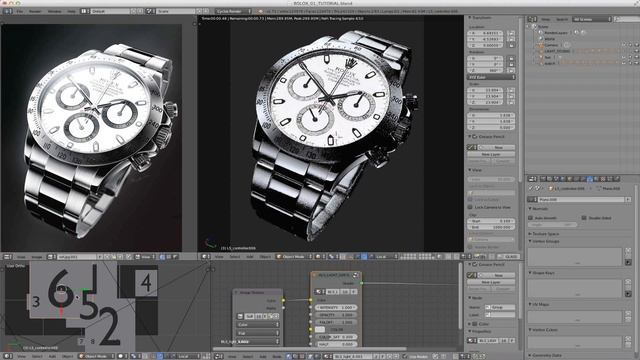
Task: Lock the Location Z axis
Action: click(x=511, y=45)
